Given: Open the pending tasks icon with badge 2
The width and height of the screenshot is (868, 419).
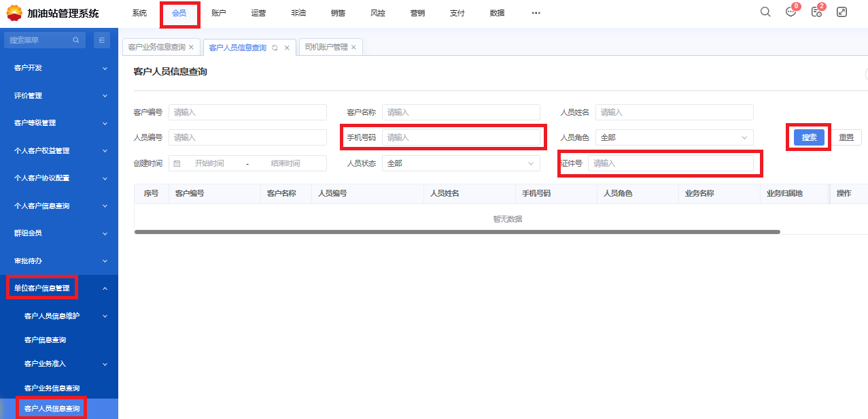Looking at the screenshot, I should coord(816,12).
